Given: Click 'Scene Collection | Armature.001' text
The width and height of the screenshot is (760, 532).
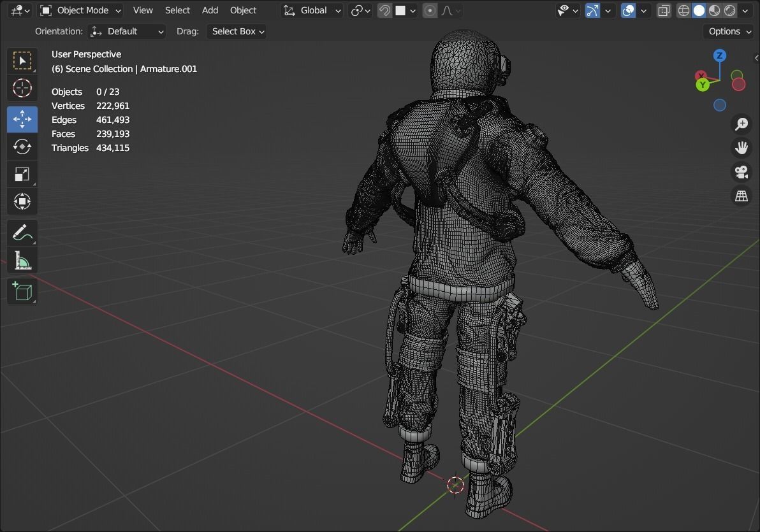Looking at the screenshot, I should point(131,69).
